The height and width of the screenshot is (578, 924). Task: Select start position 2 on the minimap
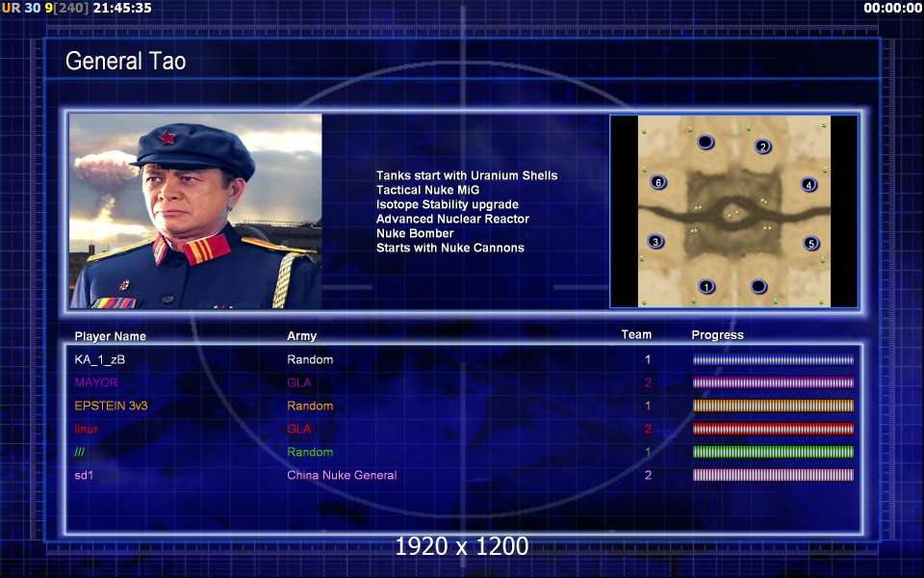762,146
